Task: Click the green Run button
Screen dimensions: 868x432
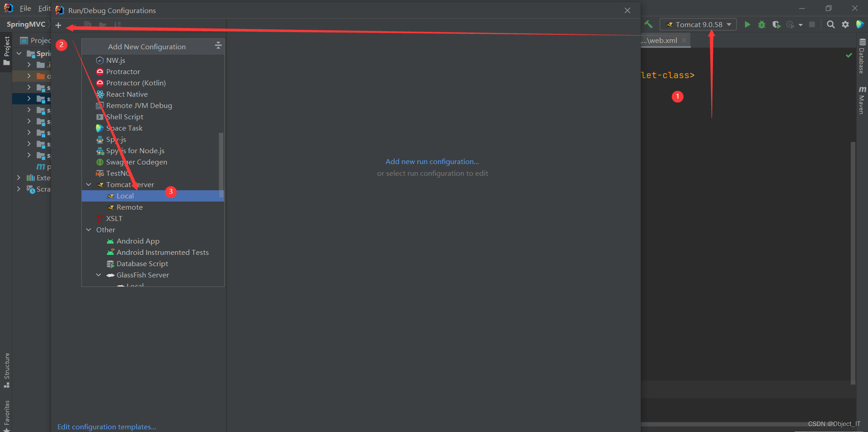Action: [x=747, y=24]
